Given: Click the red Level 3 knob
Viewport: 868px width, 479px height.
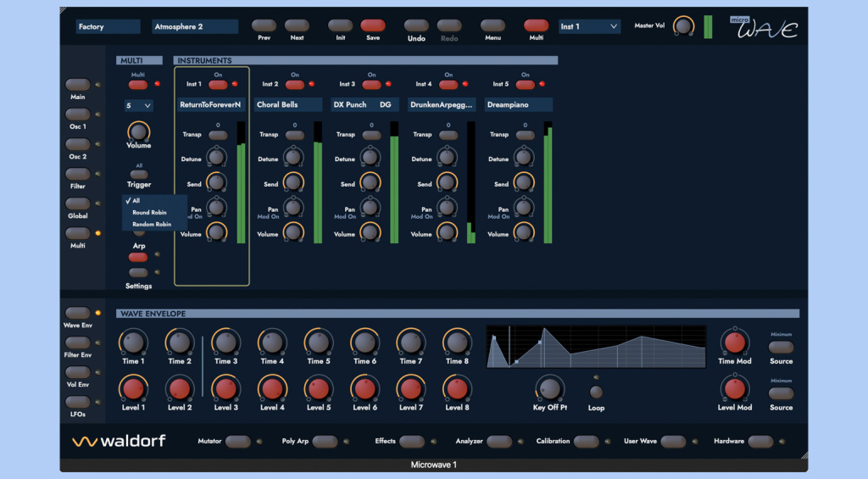Looking at the screenshot, I should pyautogui.click(x=225, y=389).
